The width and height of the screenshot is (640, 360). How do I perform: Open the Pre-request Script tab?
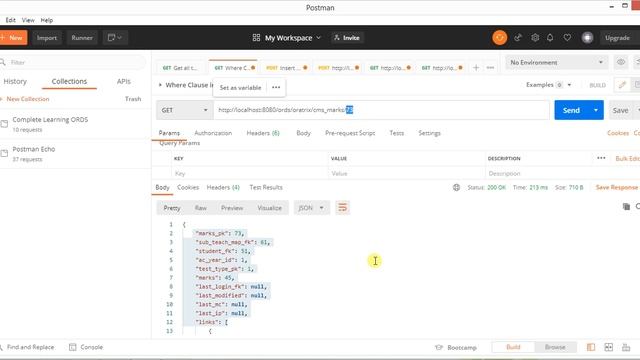click(x=350, y=133)
